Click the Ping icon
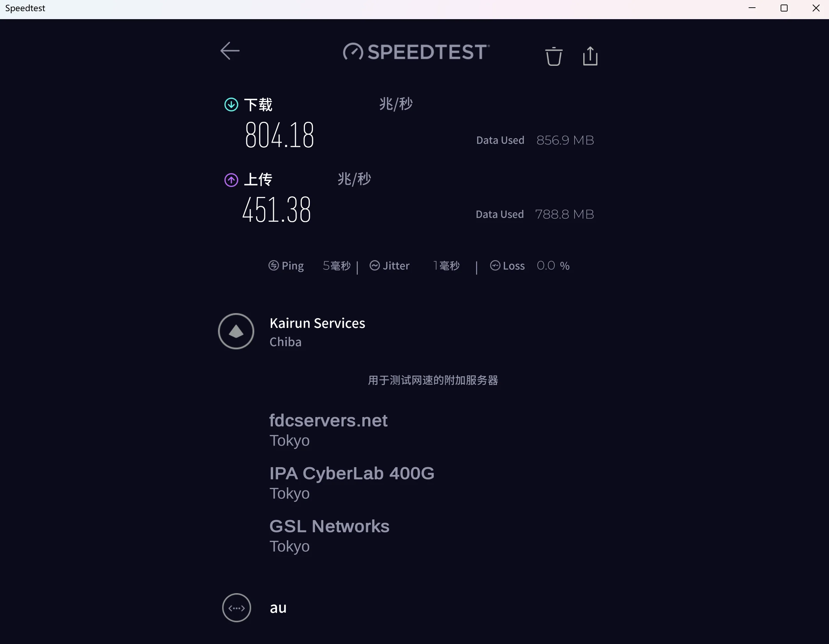 273,265
